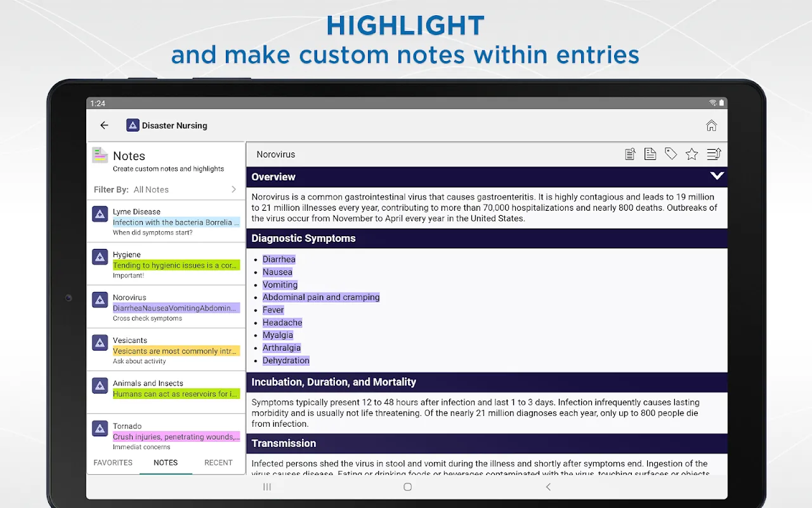Switch to the Favorites tab
The height and width of the screenshot is (508, 812).
tap(113, 463)
